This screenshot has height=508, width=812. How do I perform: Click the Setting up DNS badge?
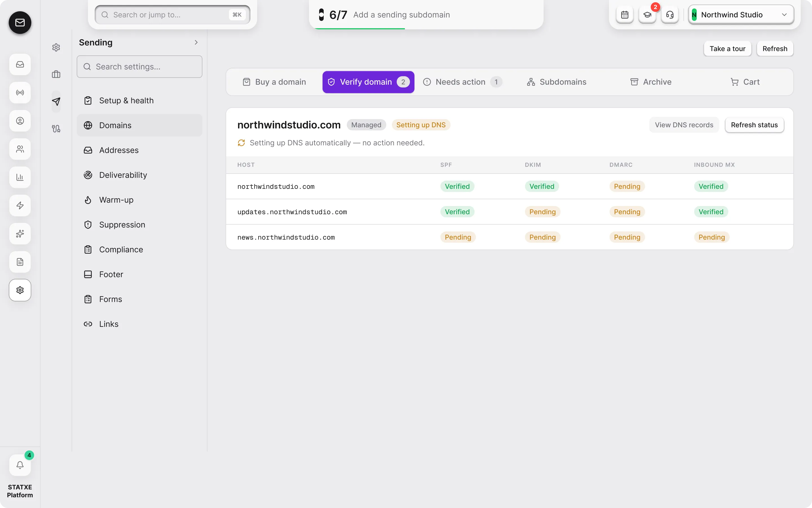point(421,125)
